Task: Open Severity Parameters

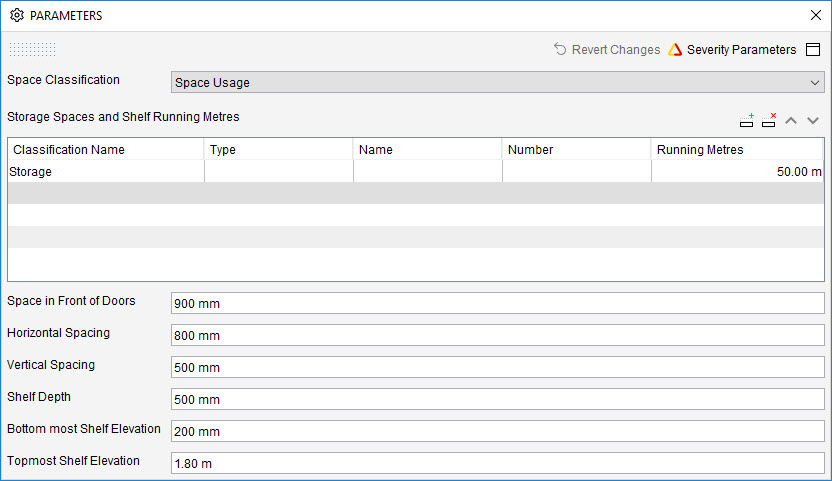Action: click(x=732, y=49)
